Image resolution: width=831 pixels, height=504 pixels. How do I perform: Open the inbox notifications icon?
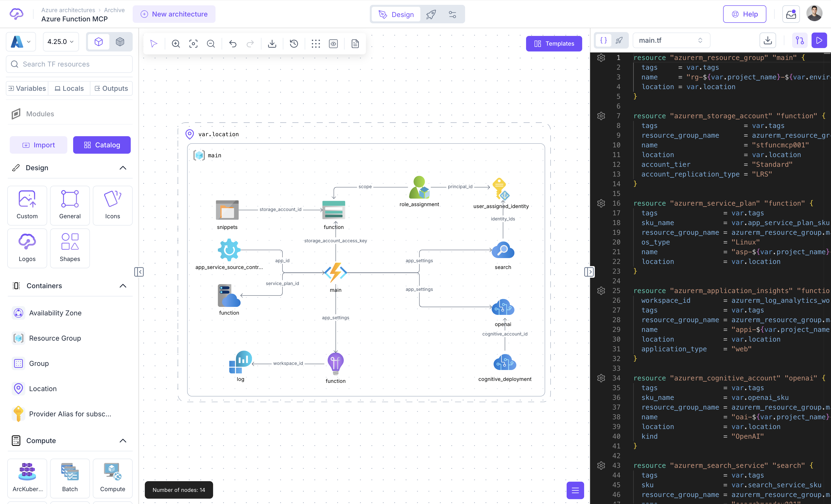coord(791,14)
